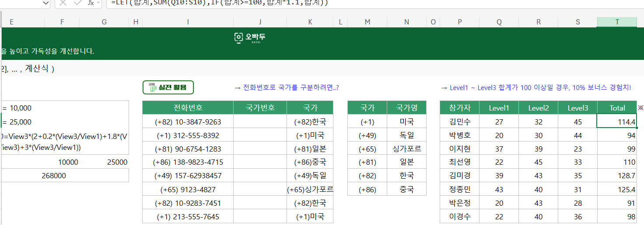Select phone number (+81) 90-6754-1283
Image resolution: width=644 pixels, height=225 pixels.
[x=188, y=149]
